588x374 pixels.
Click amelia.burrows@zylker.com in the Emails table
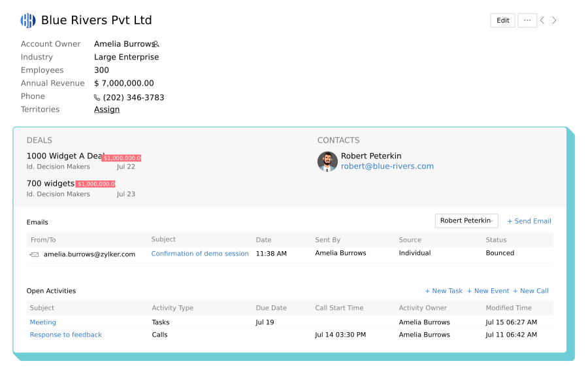click(90, 254)
